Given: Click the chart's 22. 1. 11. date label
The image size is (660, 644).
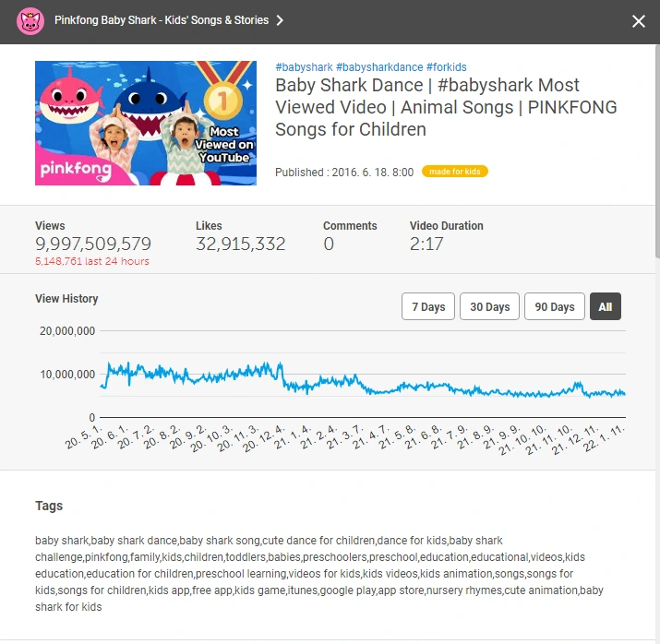Looking at the screenshot, I should coord(605,438).
